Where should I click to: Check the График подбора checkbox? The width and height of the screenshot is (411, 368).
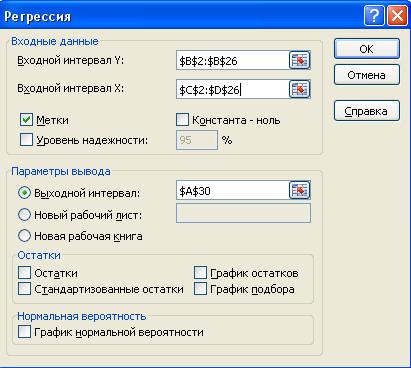tap(200, 289)
